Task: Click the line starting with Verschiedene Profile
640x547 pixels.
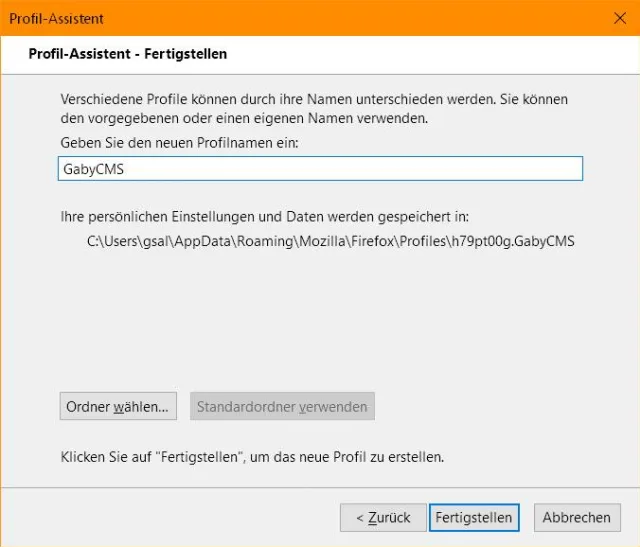Action: point(314,100)
